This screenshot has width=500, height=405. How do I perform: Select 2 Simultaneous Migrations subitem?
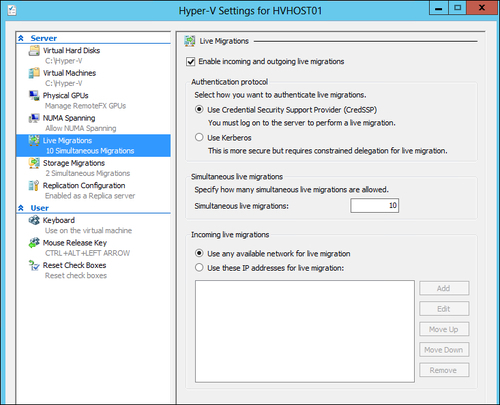click(88, 173)
